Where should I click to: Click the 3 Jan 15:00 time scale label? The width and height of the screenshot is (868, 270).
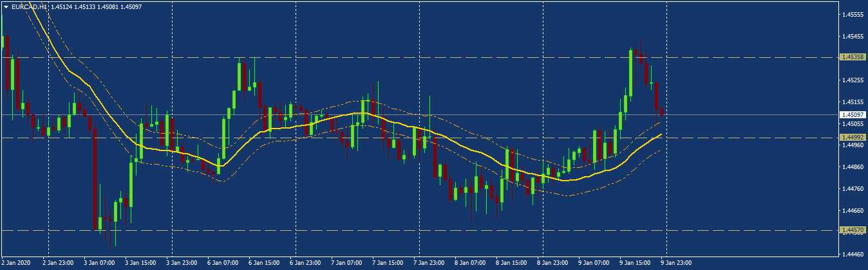click(x=139, y=263)
